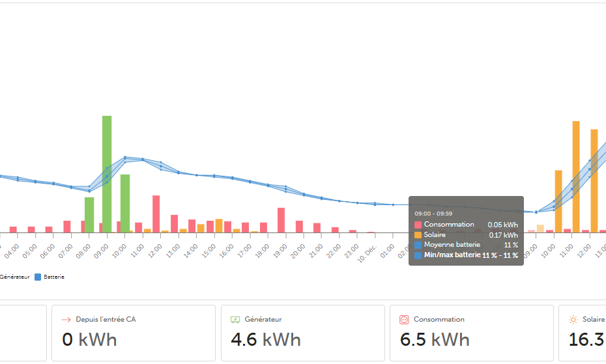This screenshot has height=364, width=606.
Task: Click the tall orange solar bar at 11:00
Action: click(x=576, y=176)
